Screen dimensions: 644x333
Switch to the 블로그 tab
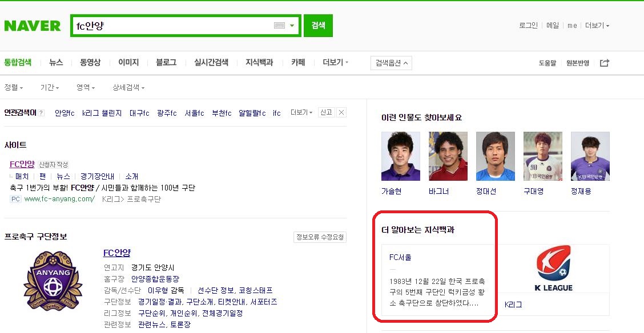[x=166, y=62]
